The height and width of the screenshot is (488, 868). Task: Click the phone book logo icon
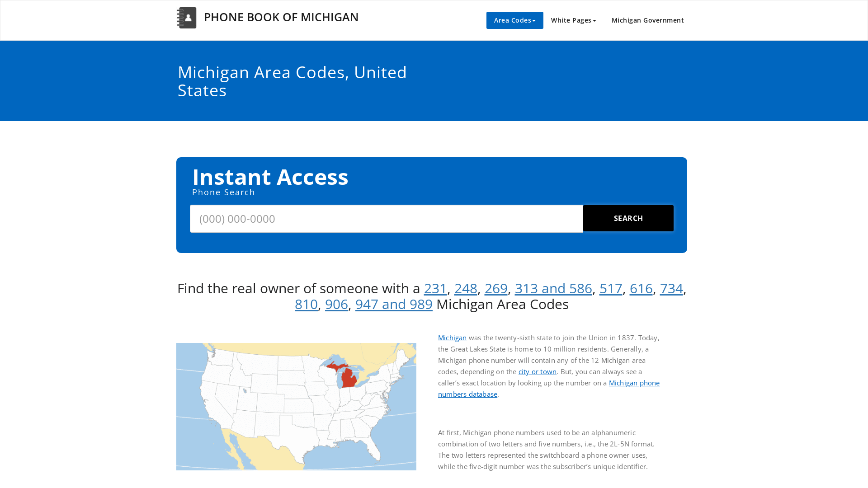(x=186, y=18)
